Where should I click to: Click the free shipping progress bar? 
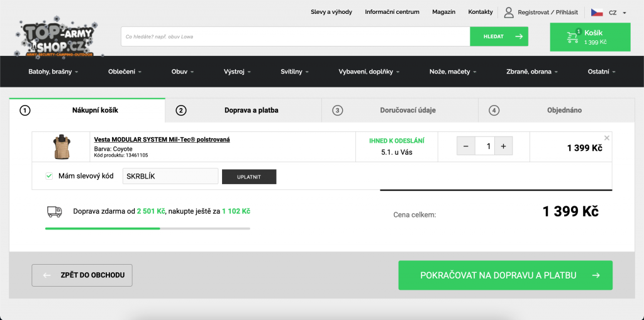[x=147, y=228]
